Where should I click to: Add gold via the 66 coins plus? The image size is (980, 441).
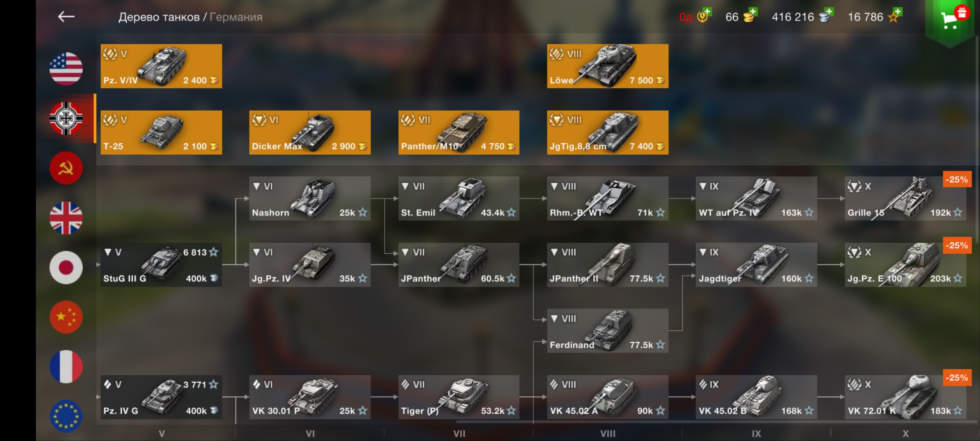coord(753,12)
